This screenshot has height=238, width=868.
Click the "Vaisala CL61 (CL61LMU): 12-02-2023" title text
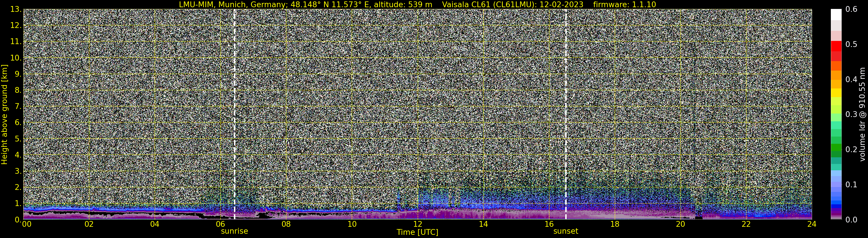(513, 4)
